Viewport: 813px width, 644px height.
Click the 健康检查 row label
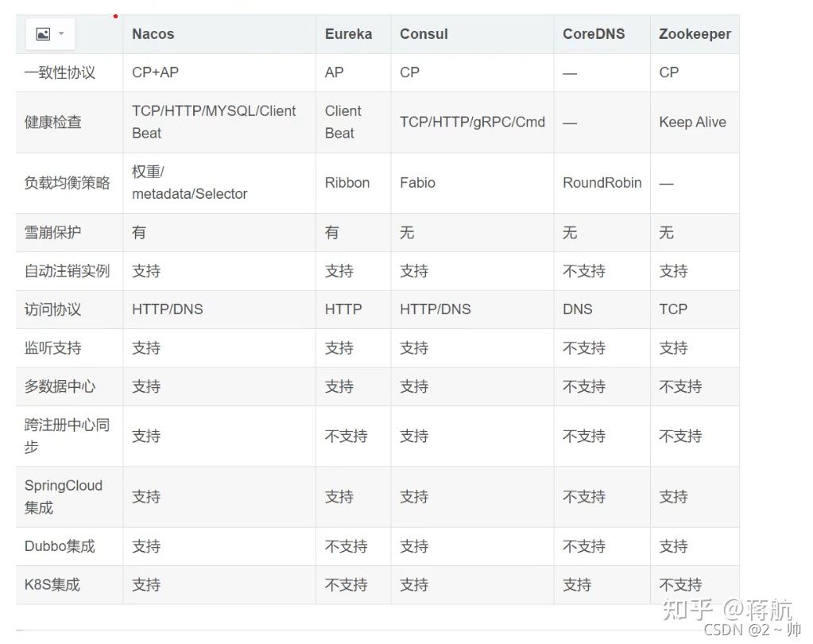(x=52, y=122)
